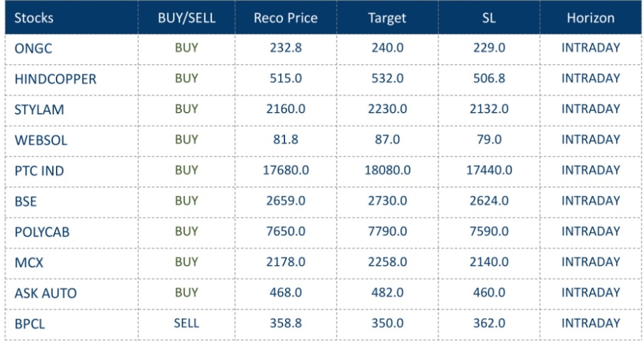
Task: Select the 2140.0 SL value for MCX
Action: [x=489, y=262]
